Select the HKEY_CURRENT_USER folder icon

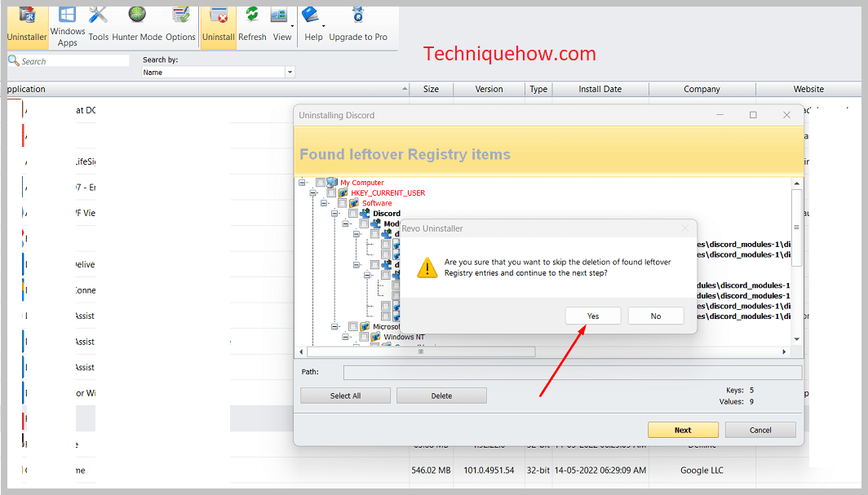click(x=343, y=193)
